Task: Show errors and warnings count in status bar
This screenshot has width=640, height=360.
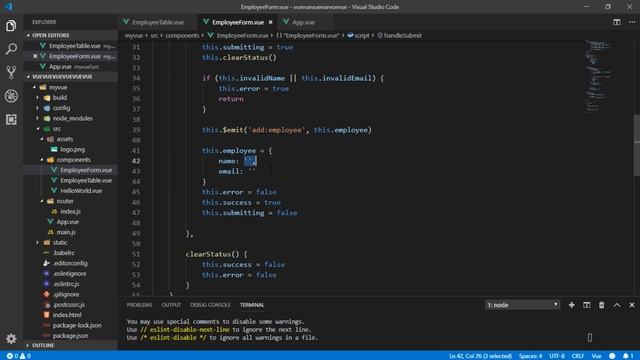Action: tap(19, 356)
